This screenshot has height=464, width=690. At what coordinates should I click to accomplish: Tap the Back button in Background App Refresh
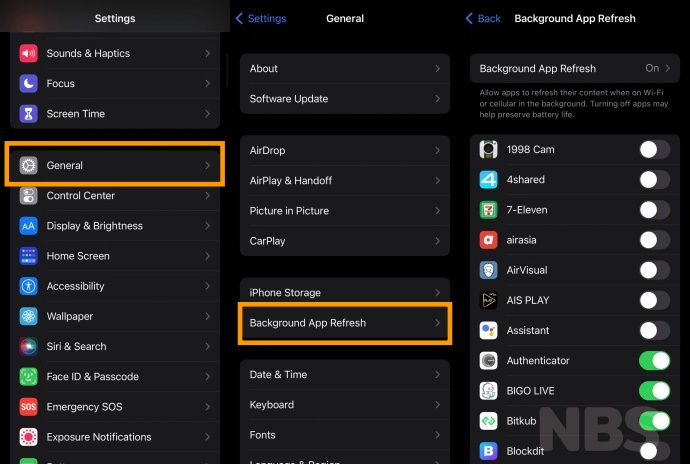483,18
